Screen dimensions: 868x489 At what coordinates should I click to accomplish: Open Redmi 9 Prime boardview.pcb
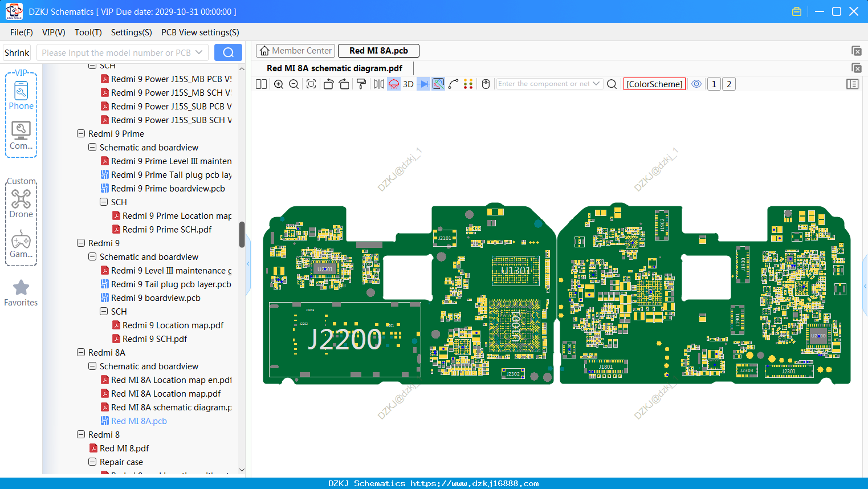(x=168, y=188)
